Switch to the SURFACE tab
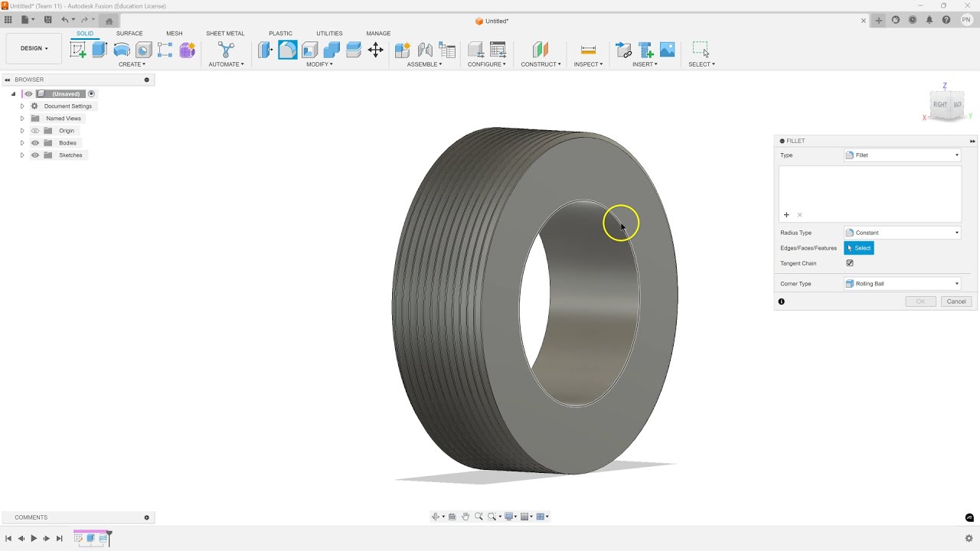The height and width of the screenshot is (551, 980). coord(129,34)
